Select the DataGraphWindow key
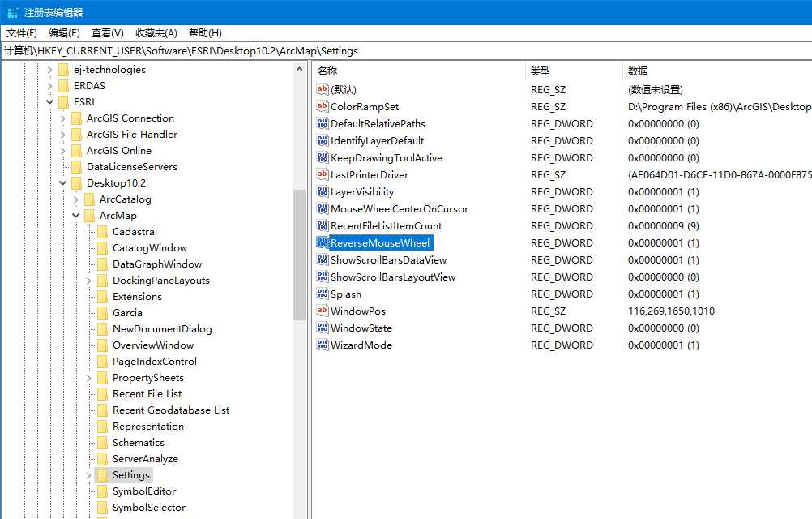The width and height of the screenshot is (812, 519). pyautogui.click(x=157, y=264)
